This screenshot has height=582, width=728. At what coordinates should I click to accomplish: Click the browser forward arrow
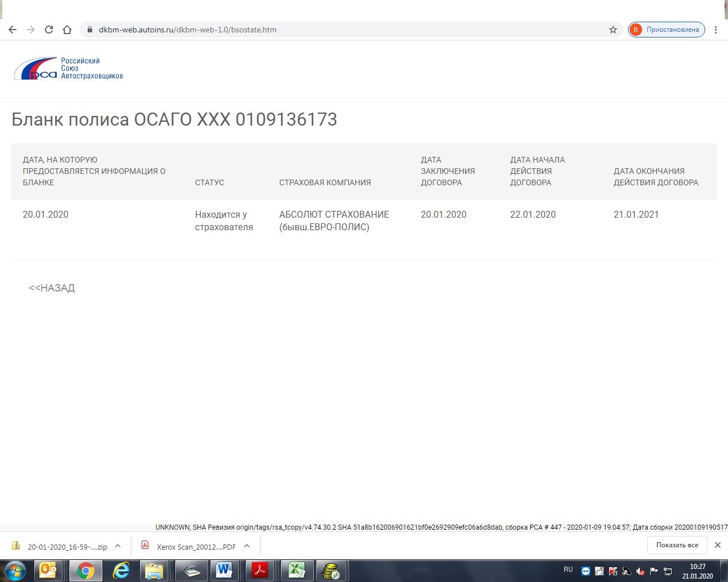(x=31, y=30)
